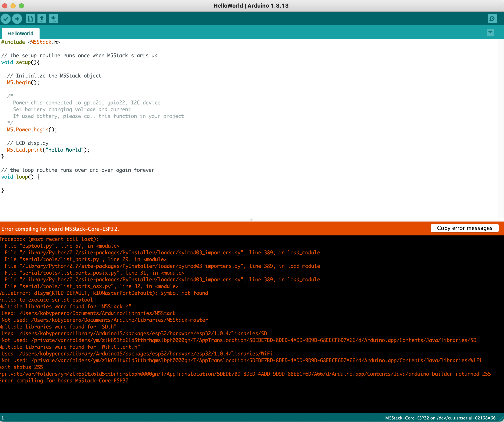This screenshot has height=422, width=504.
Task: Click '// Initialize the M5Stack object' comment
Action: [54, 76]
